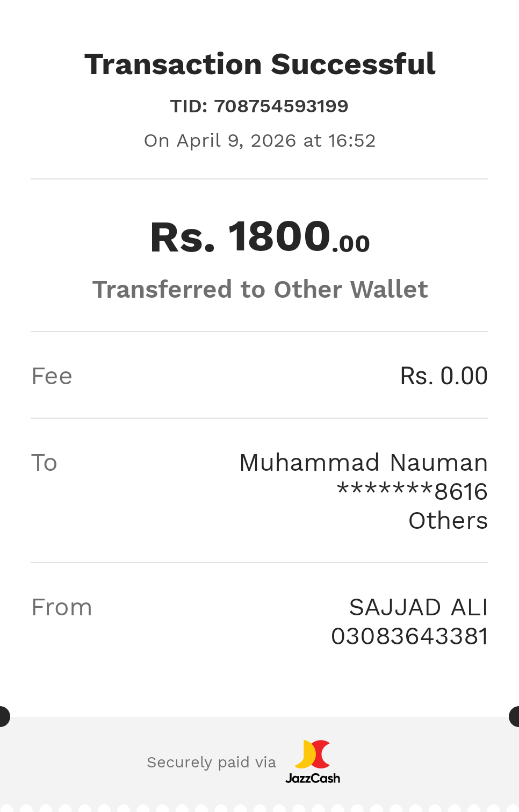Screen dimensions: 519x812
Task: Click the masked account number ending 8616
Action: [x=412, y=491]
